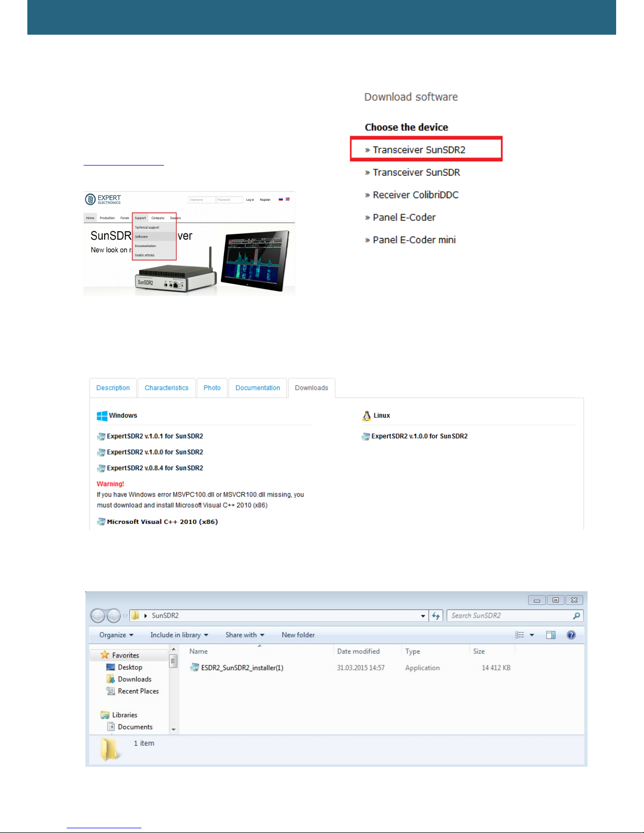
Task: Switch to the Description tab
Action: coord(113,388)
